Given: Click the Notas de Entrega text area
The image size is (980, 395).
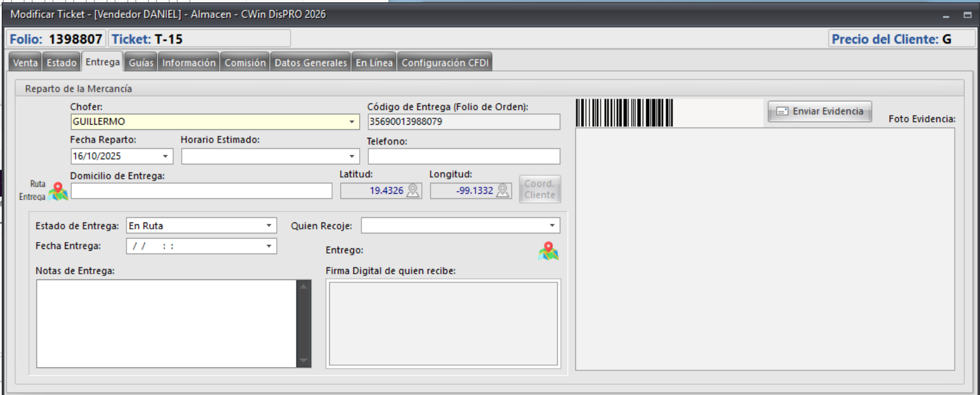Looking at the screenshot, I should (166, 323).
